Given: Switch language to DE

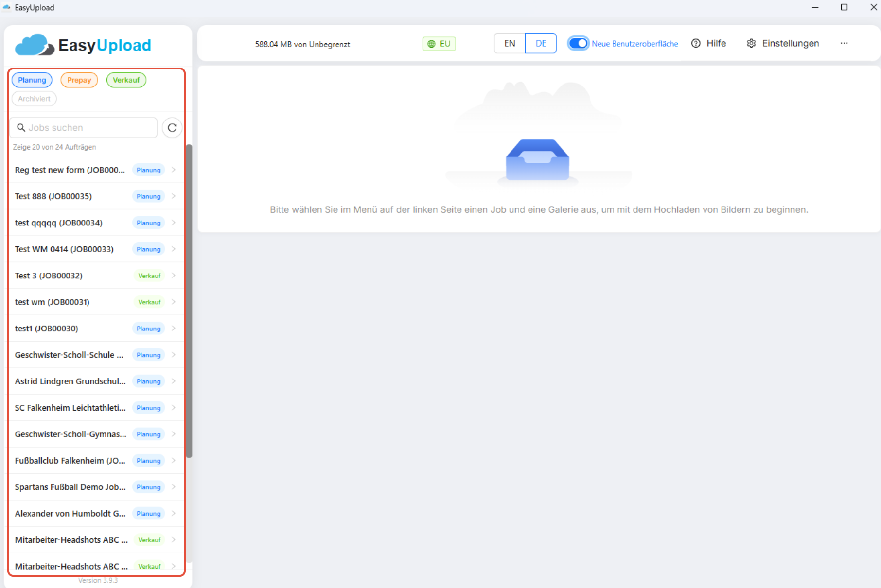Looking at the screenshot, I should tap(541, 43).
